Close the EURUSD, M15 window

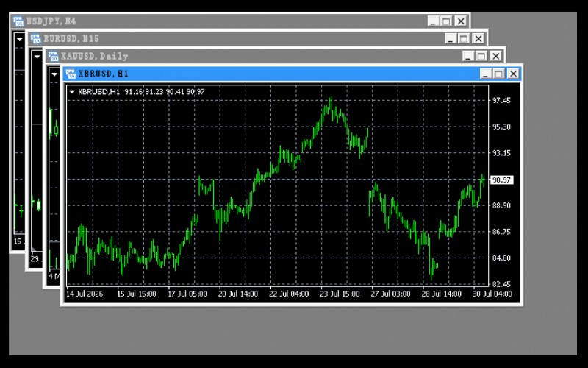click(478, 38)
